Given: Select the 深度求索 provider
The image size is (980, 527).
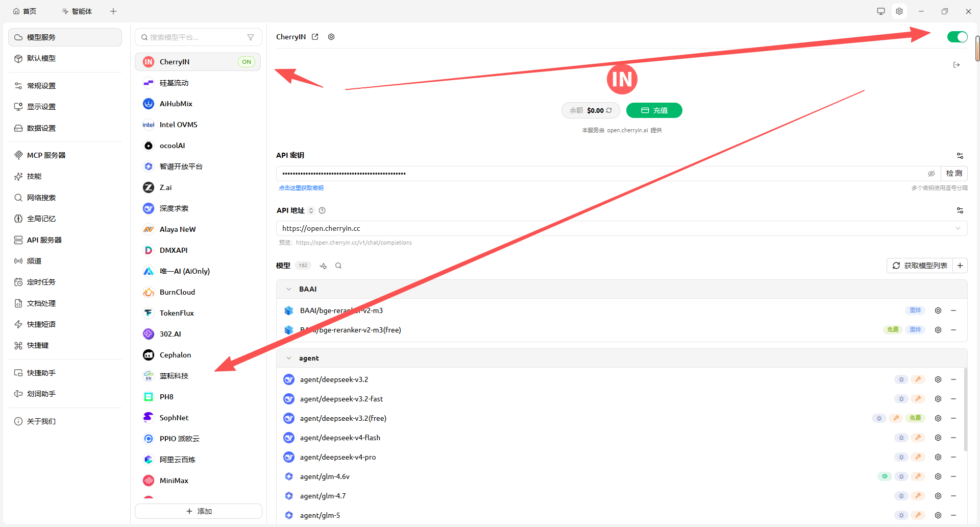Looking at the screenshot, I should point(198,208).
